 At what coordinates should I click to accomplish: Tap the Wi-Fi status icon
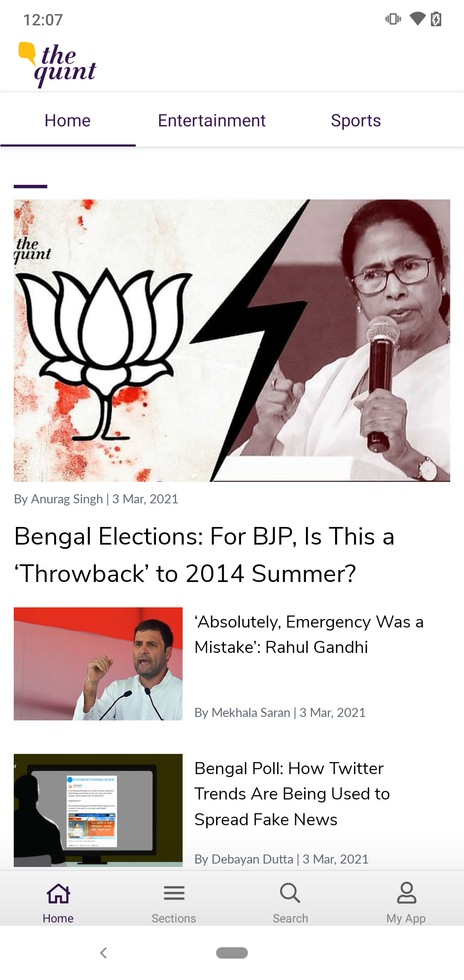(417, 19)
